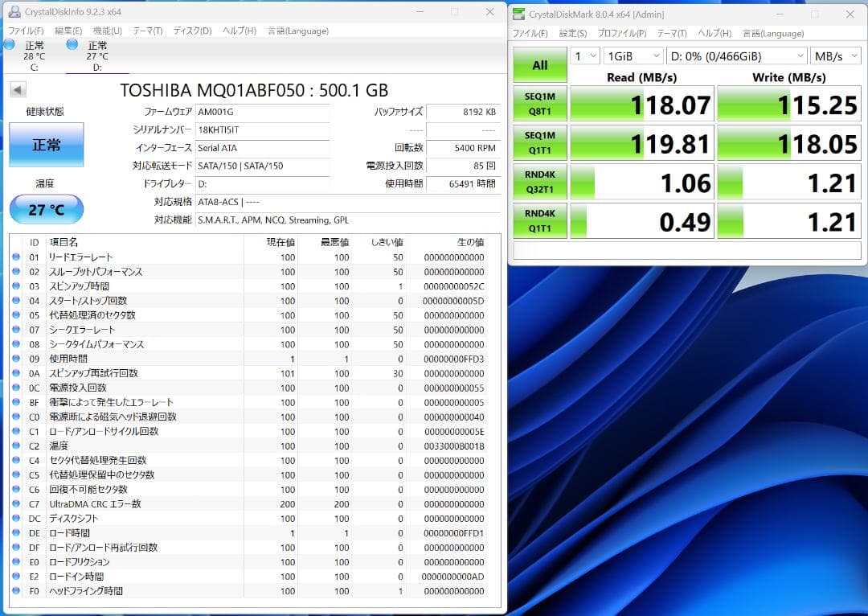Open the unit dropdown showing MB/s
Image resolution: width=868 pixels, height=616 pixels.
point(835,56)
